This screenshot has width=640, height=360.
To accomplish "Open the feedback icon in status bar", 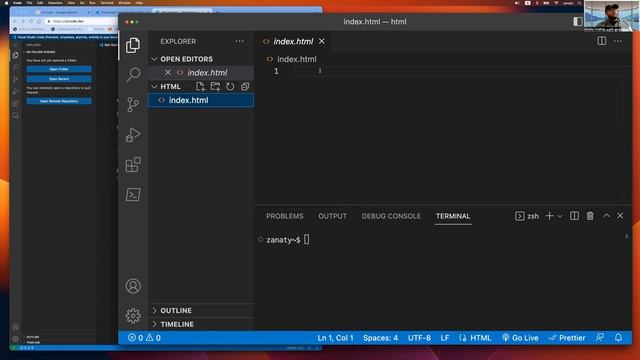I will coord(600,338).
